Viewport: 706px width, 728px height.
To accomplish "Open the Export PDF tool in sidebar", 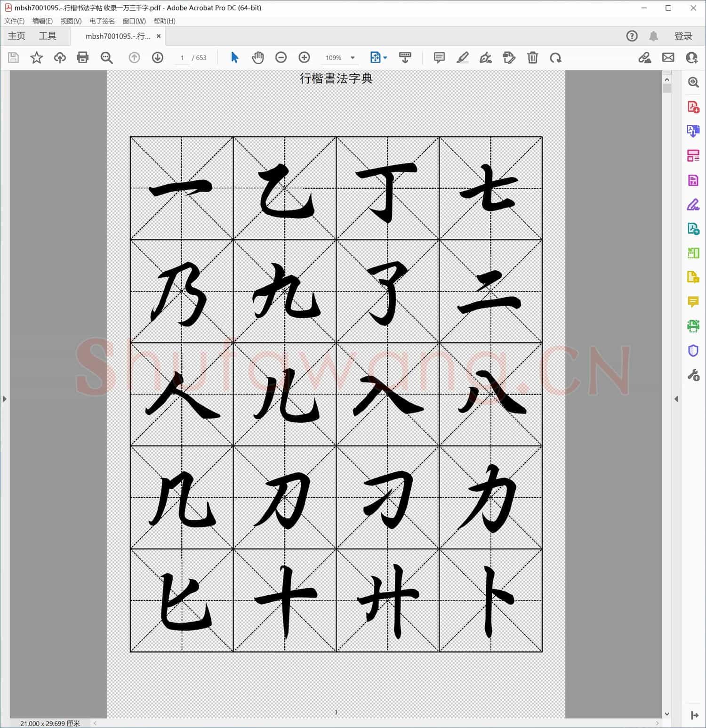I will pos(693,131).
